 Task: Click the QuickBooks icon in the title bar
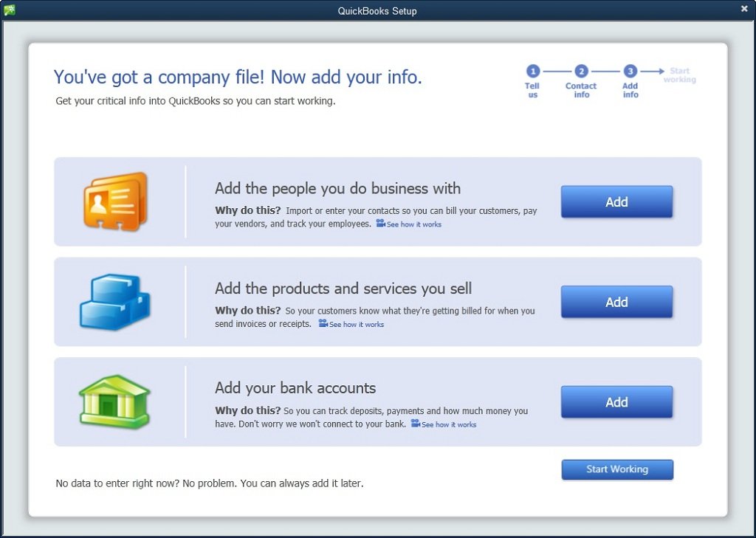point(10,10)
